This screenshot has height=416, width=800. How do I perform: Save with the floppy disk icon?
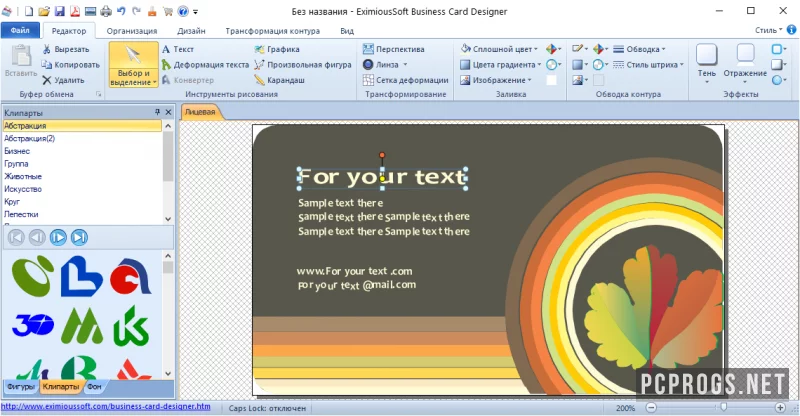60,11
